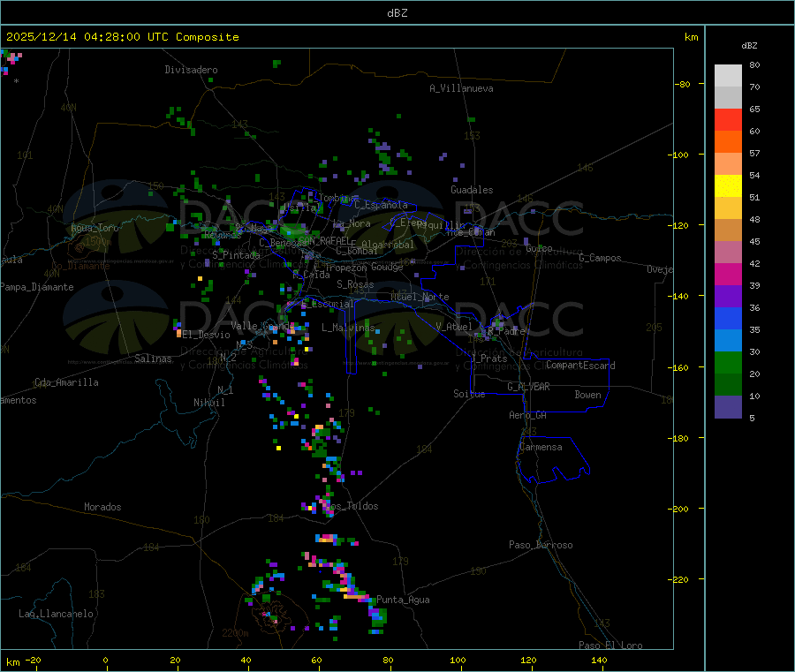Click the volcano contour marked 2200m
The height and width of the screenshot is (672, 795).
[x=272, y=619]
